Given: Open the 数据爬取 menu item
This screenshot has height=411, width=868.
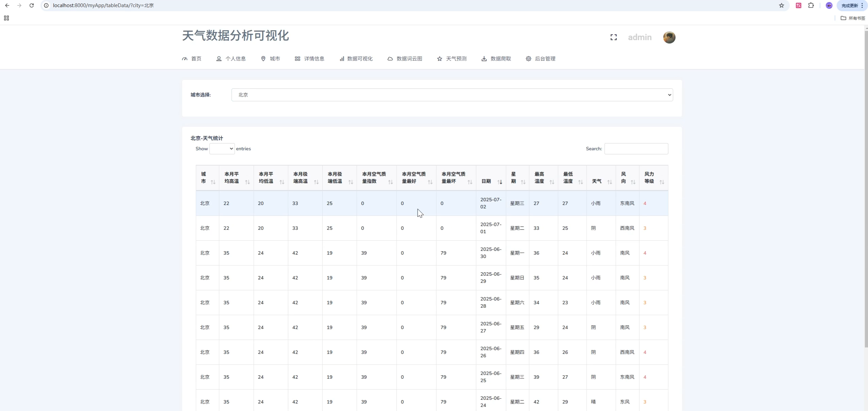Looking at the screenshot, I should point(496,59).
